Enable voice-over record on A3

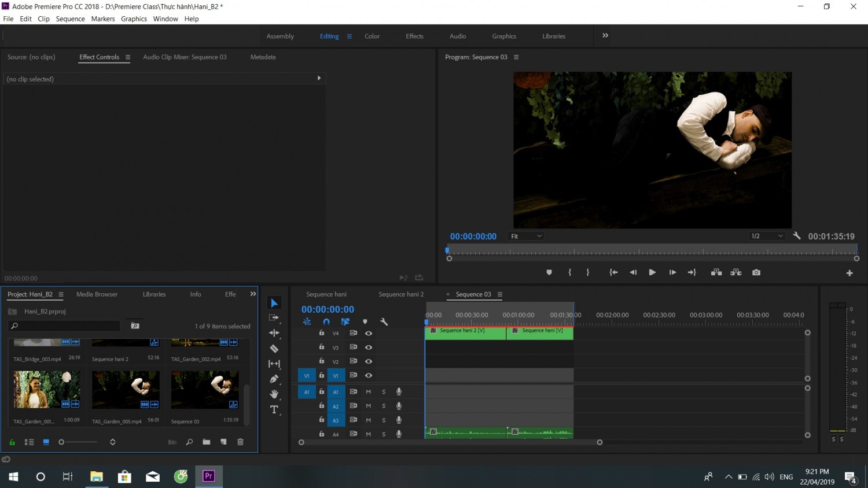tap(399, 420)
